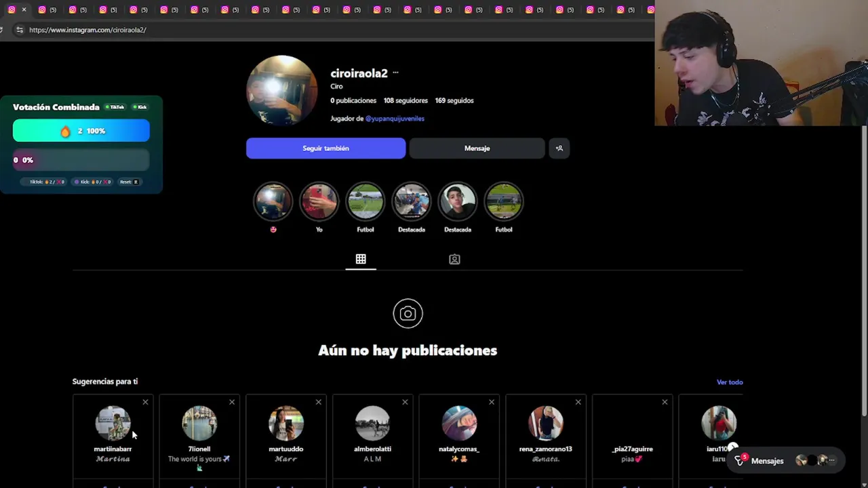View the 108 seguidores list
Viewport: 868px width, 488px height.
406,100
